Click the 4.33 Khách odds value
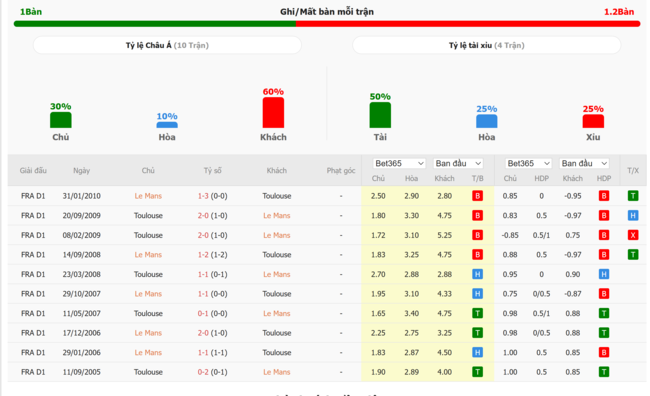This screenshot has height=396, width=650. pyautogui.click(x=444, y=294)
